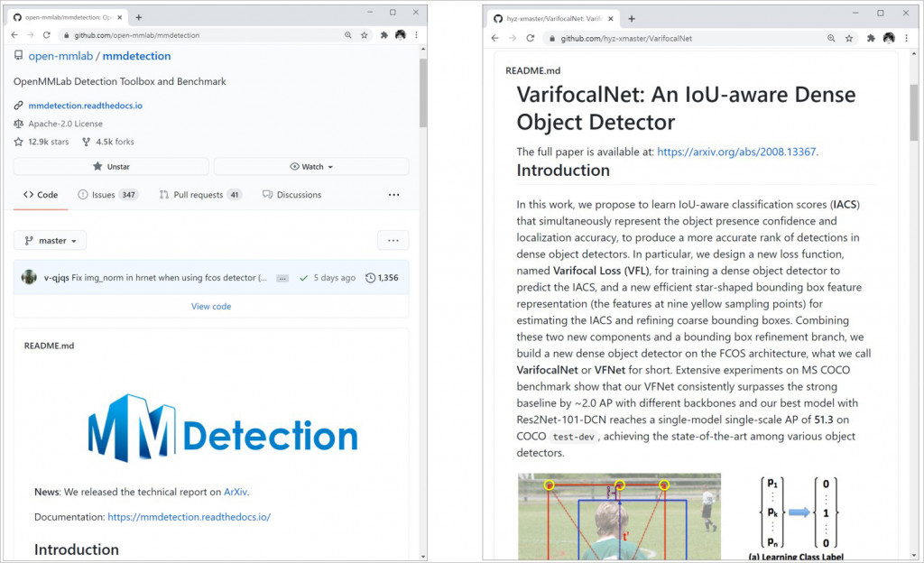
Task: Open profile avatar in VarifocalNet browser window
Action: point(889,38)
